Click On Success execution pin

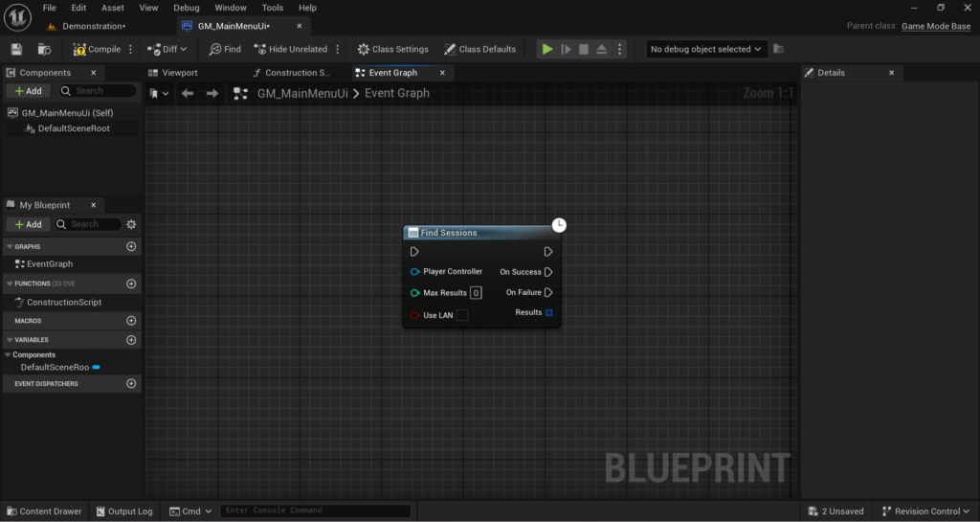(x=548, y=272)
